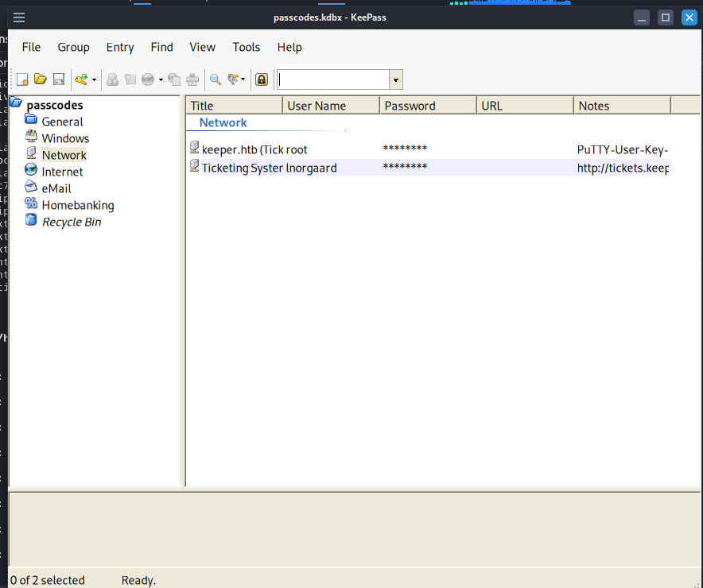703x588 pixels.
Task: Open a database with the folder icon
Action: (x=41, y=79)
